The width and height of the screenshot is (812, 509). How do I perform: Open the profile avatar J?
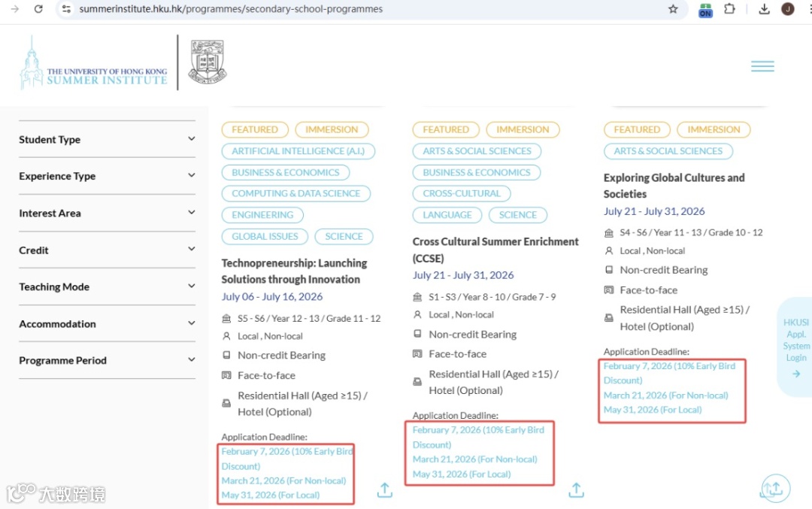[x=788, y=9]
